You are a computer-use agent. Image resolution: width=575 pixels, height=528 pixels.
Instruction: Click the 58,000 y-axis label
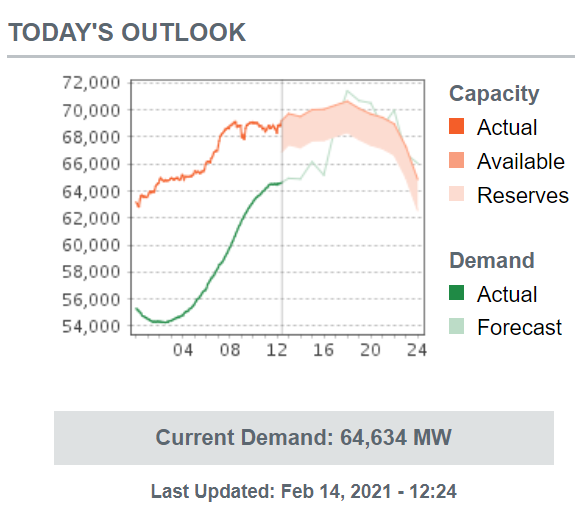point(91,272)
